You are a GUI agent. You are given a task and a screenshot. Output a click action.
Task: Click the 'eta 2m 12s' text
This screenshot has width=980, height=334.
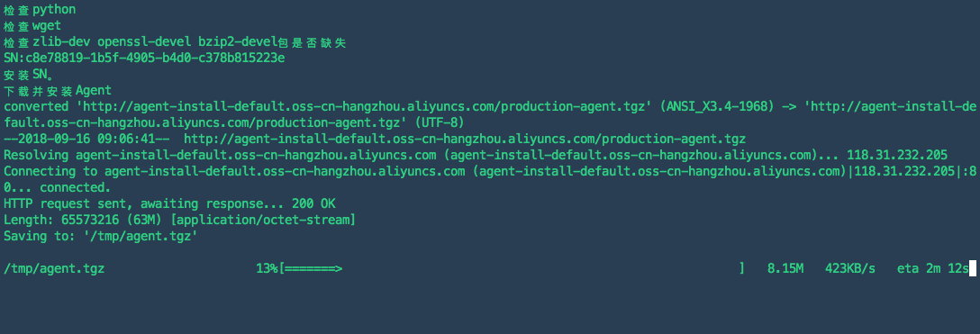point(932,269)
